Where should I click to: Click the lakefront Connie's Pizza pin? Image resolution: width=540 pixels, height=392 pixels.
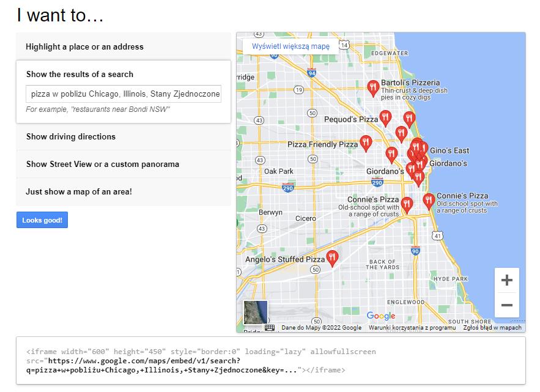pos(429,201)
